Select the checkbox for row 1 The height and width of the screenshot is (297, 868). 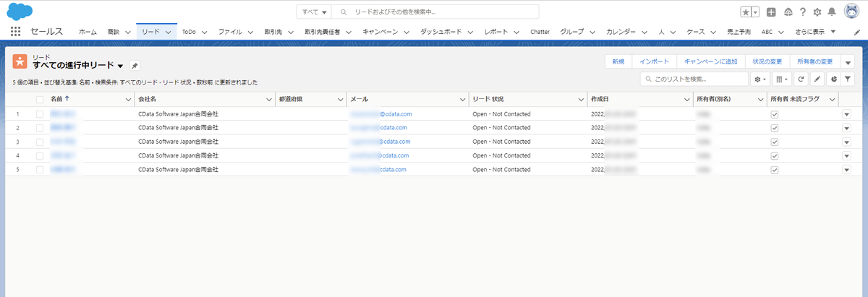(40, 114)
